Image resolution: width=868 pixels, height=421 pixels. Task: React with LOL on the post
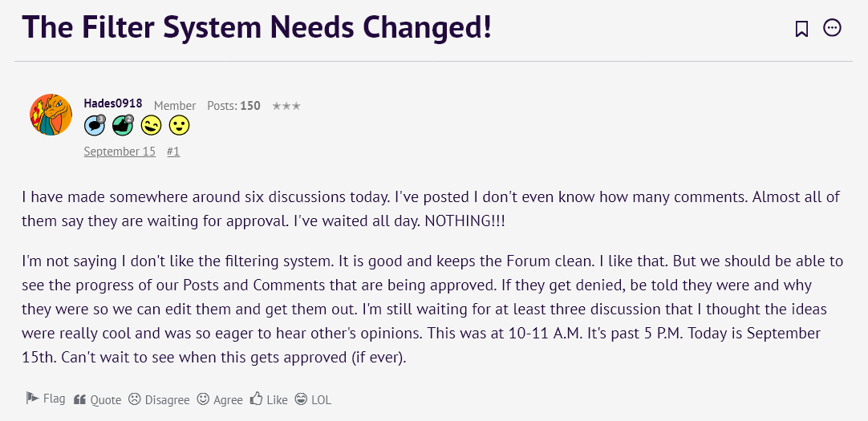(313, 399)
